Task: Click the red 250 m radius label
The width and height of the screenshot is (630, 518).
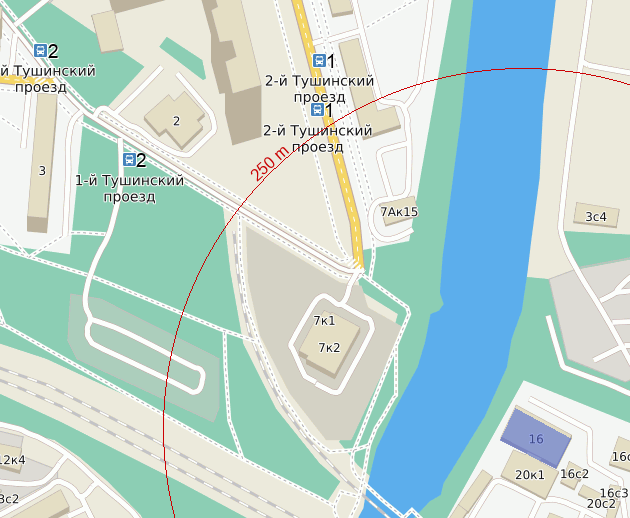Action: (x=270, y=163)
